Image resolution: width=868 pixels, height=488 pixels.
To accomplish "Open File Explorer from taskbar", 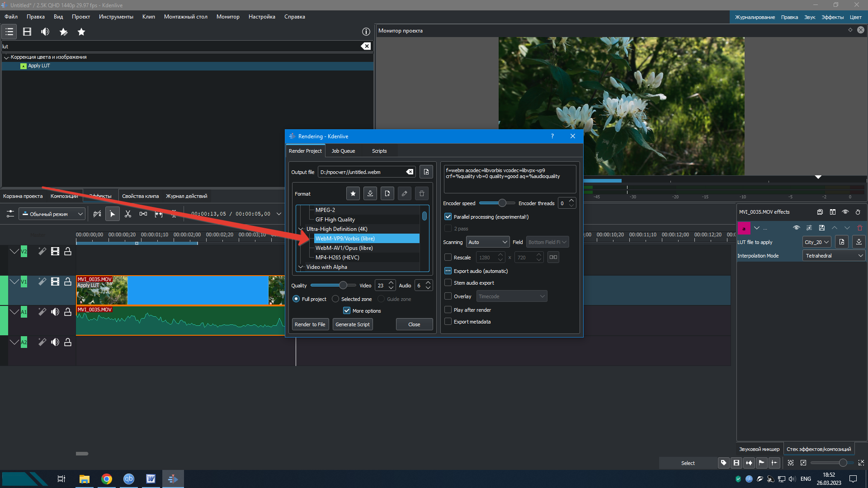I will 85,479.
